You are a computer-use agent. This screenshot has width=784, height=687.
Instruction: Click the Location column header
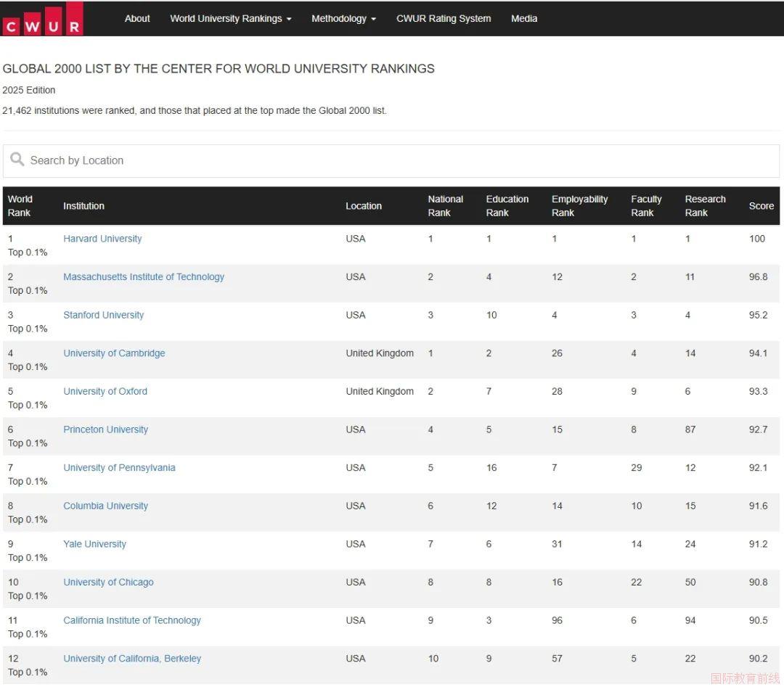tap(364, 206)
